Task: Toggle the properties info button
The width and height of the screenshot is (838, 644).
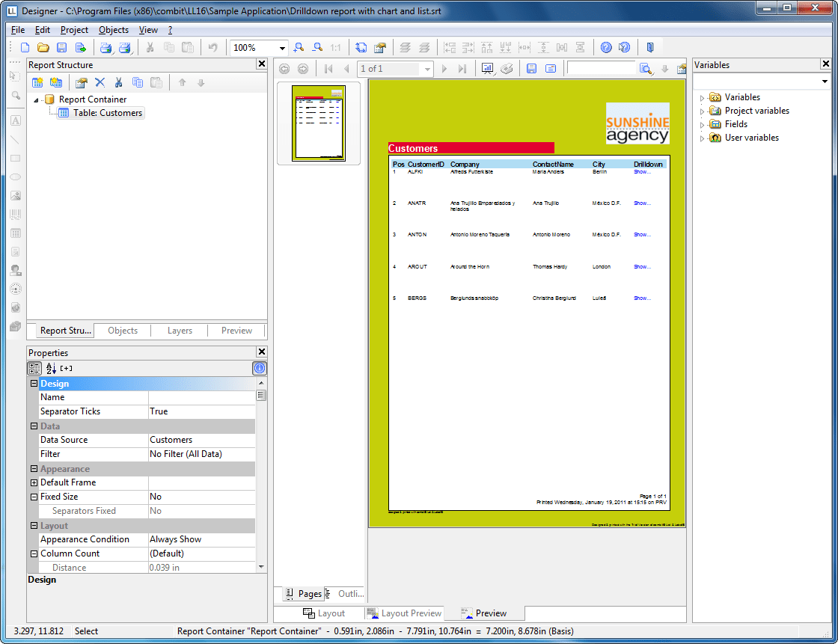Action: 259,368
